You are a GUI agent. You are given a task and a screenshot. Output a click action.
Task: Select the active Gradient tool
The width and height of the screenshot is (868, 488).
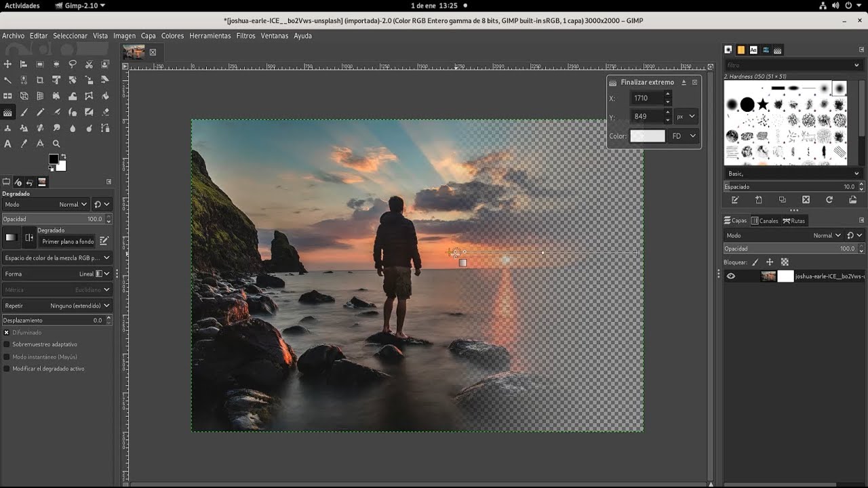[7, 112]
